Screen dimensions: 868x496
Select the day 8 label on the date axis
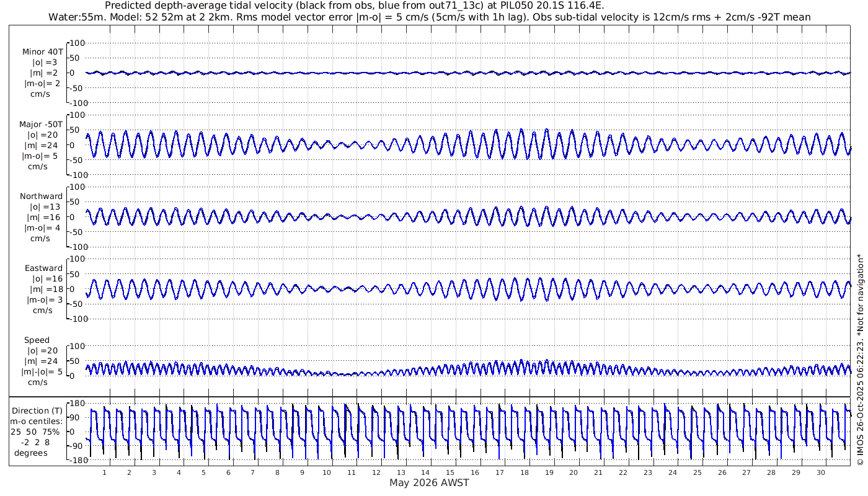click(278, 472)
